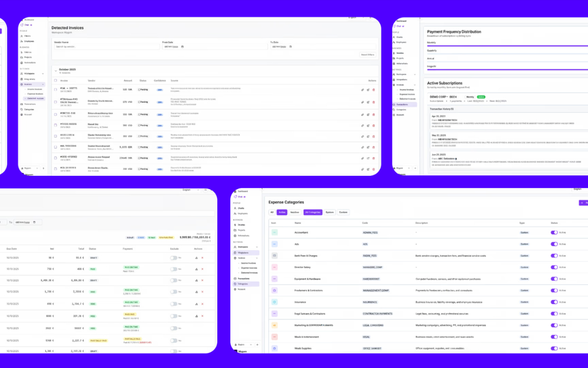Select Projects in the sidebar
The height and width of the screenshot is (368, 588).
click(x=28, y=57)
